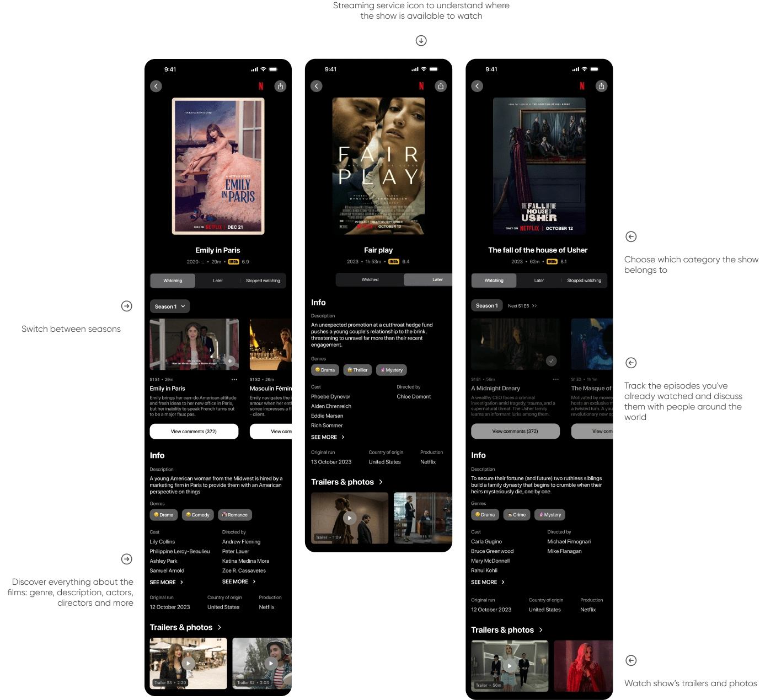
Task: Select Watching on House of Usher screen
Action: coord(494,281)
